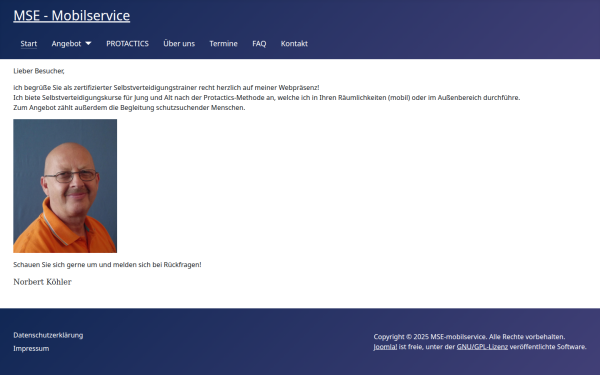
Task: Click the sentence 'ich begrüße Sie als zertifizierter'
Action: click(166, 88)
